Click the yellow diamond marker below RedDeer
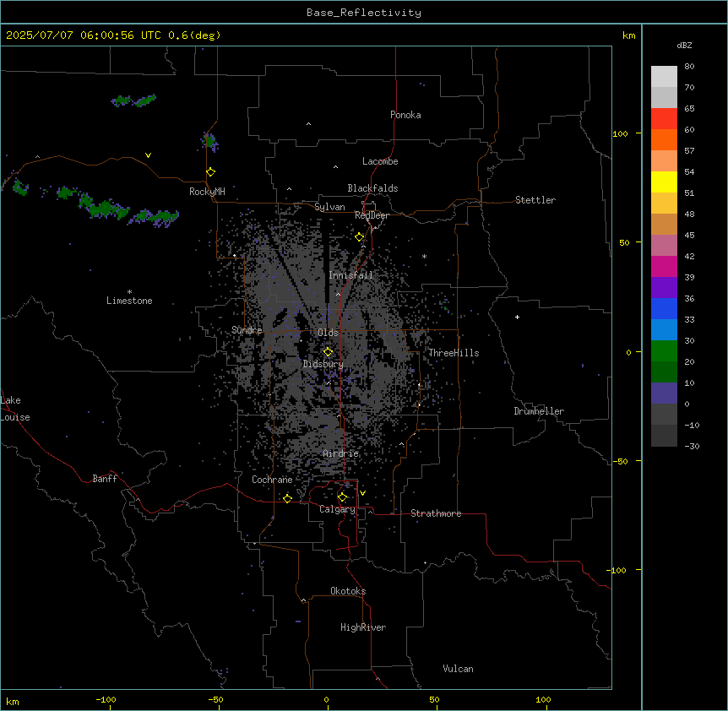The height and width of the screenshot is (711, 728). coord(360,237)
